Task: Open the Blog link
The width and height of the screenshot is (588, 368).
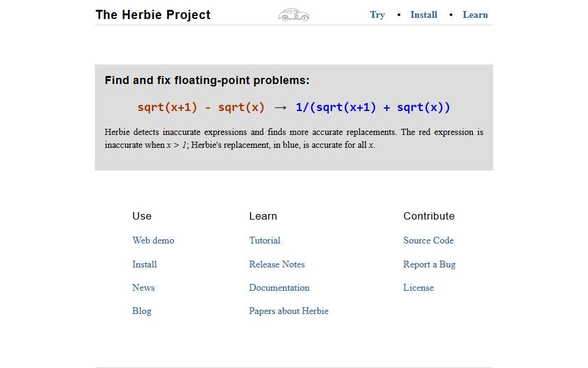Action: coord(141,312)
